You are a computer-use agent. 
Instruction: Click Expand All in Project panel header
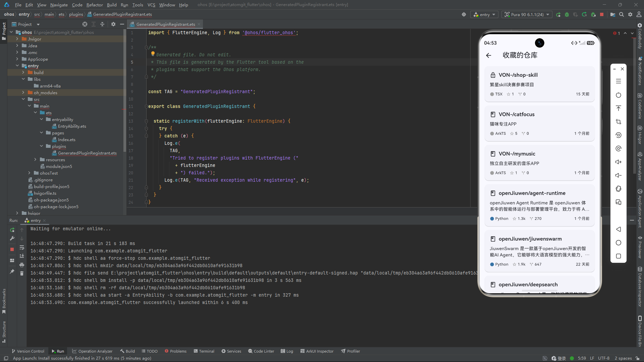(x=94, y=24)
